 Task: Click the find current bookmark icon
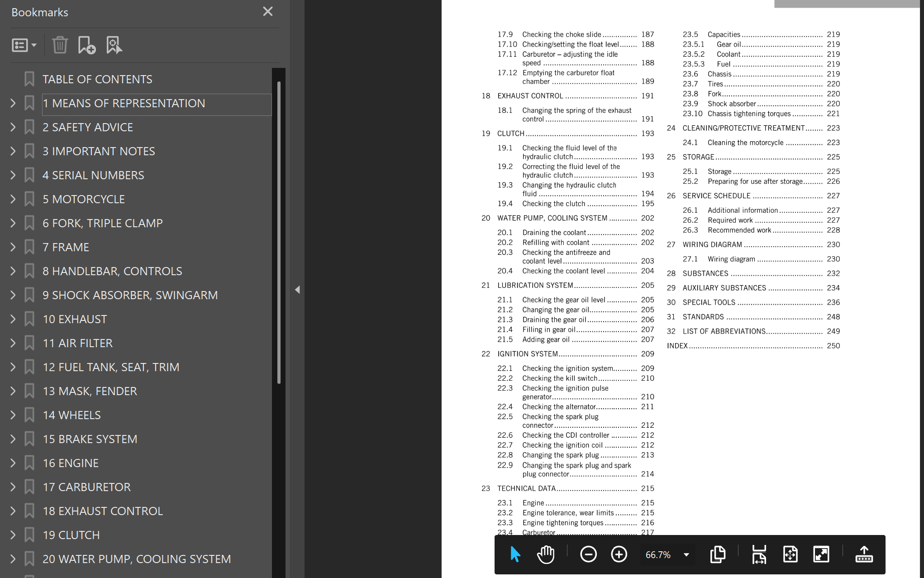[114, 45]
